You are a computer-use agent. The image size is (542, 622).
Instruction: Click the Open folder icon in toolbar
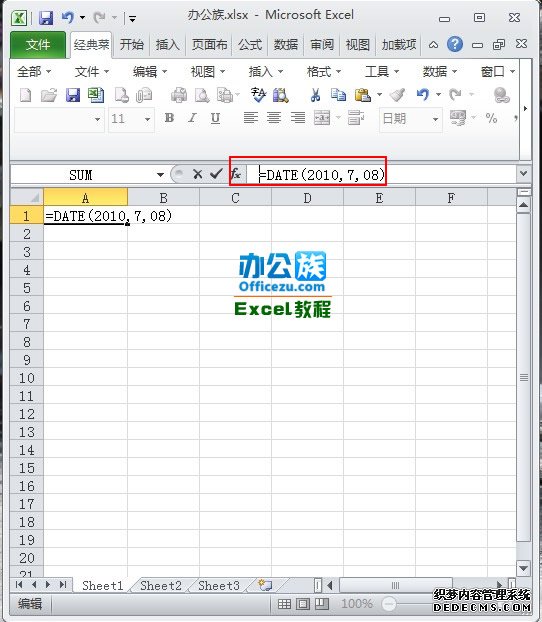pos(49,95)
